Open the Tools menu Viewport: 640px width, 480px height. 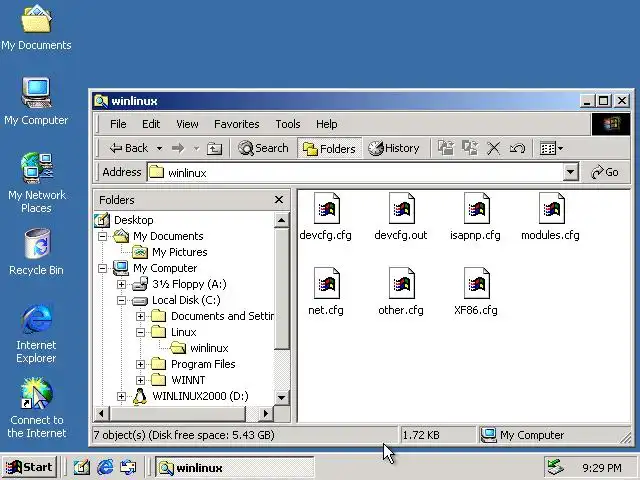pyautogui.click(x=288, y=124)
